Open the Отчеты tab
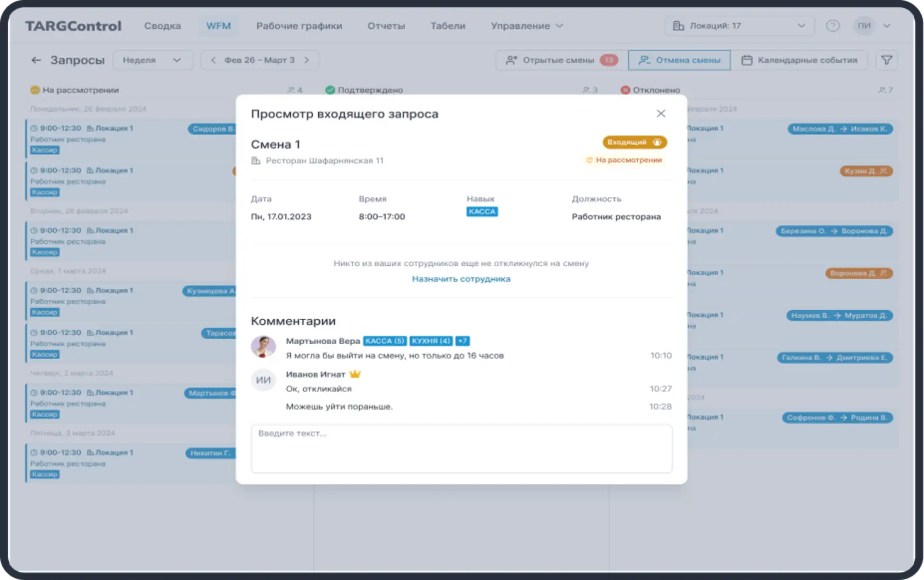The height and width of the screenshot is (580, 924). (386, 26)
